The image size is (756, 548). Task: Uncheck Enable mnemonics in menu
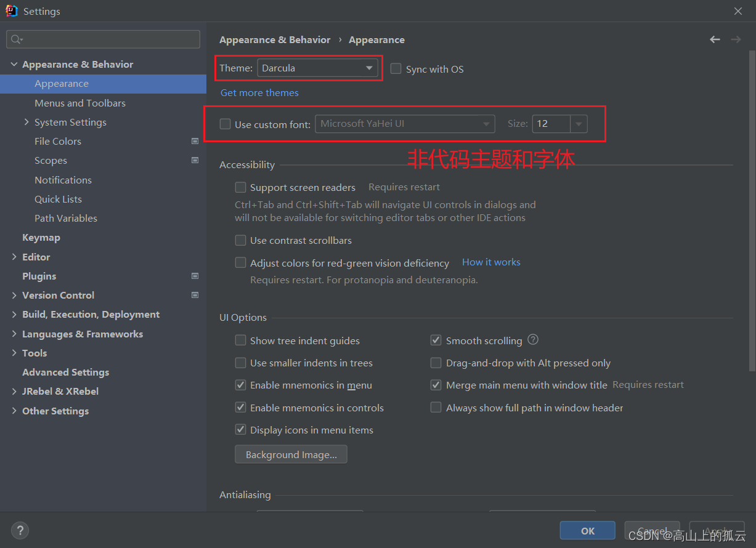pyautogui.click(x=240, y=385)
